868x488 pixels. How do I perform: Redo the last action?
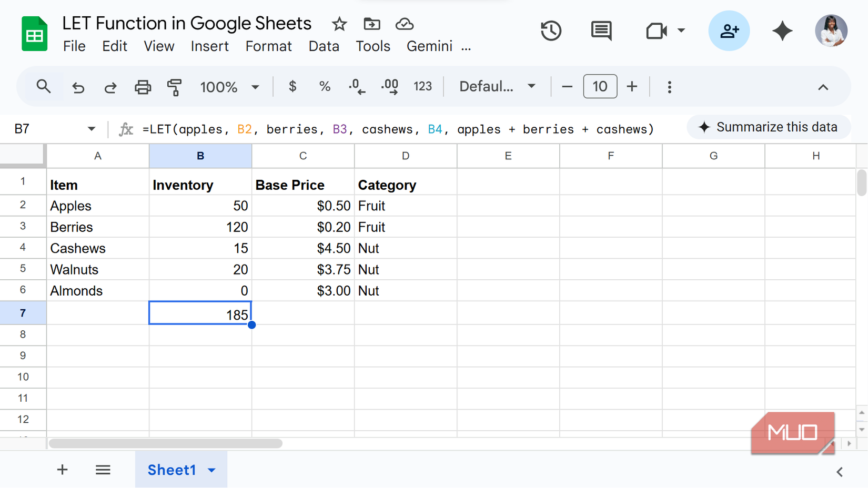tap(110, 87)
